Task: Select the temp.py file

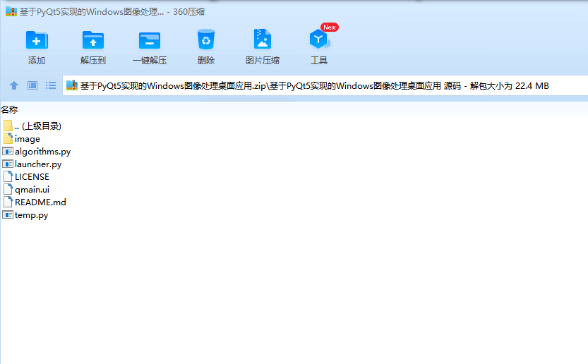Action: 25,215
